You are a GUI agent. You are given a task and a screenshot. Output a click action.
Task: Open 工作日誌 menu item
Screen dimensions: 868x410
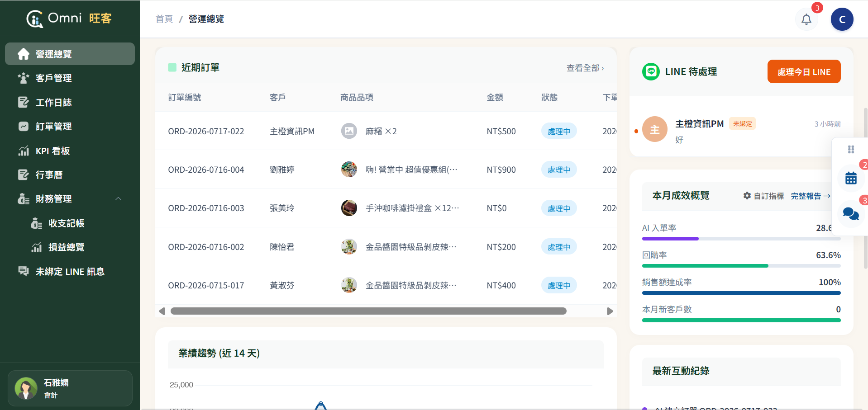click(70, 102)
